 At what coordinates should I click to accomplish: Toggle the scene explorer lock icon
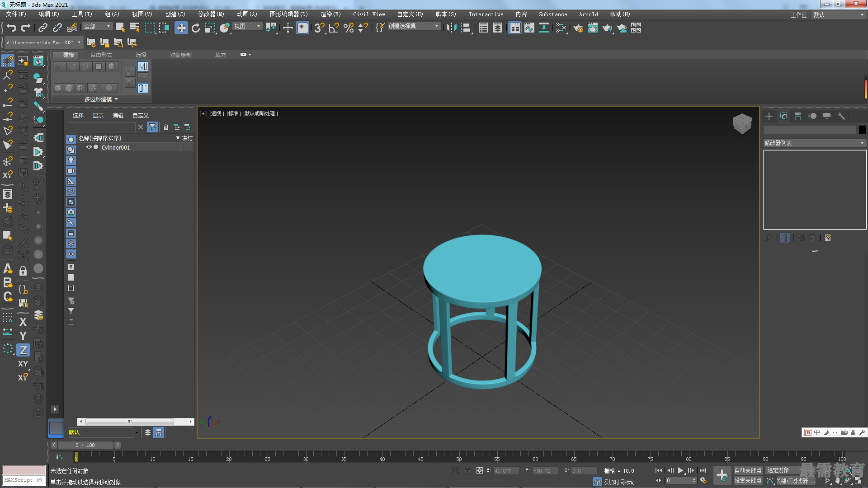(x=166, y=127)
